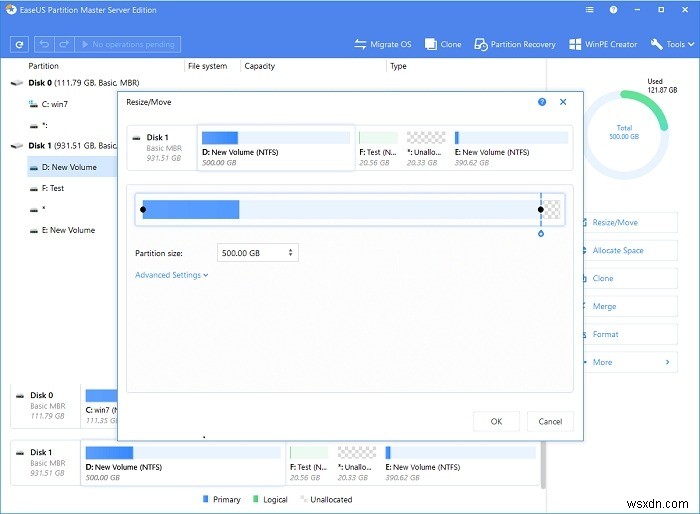700x514 pixels.
Task: Select Disk 1 row in the partition list
Action: tap(71, 146)
